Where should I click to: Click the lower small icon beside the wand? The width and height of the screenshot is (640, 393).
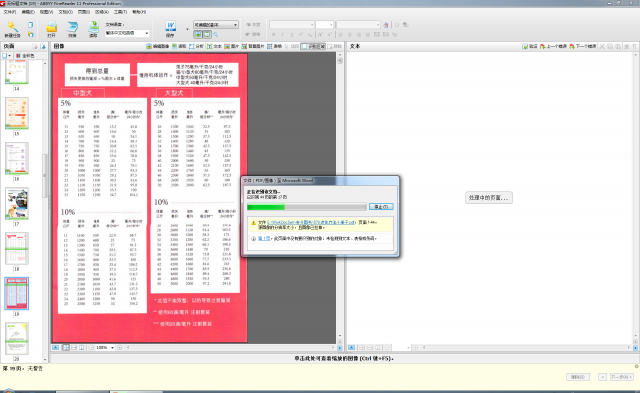31,35
